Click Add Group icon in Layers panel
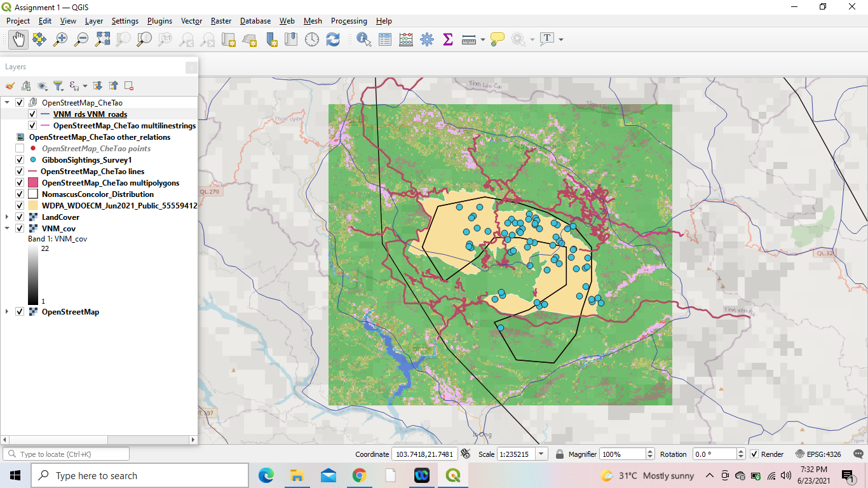This screenshot has width=868, height=488. pos(26,86)
